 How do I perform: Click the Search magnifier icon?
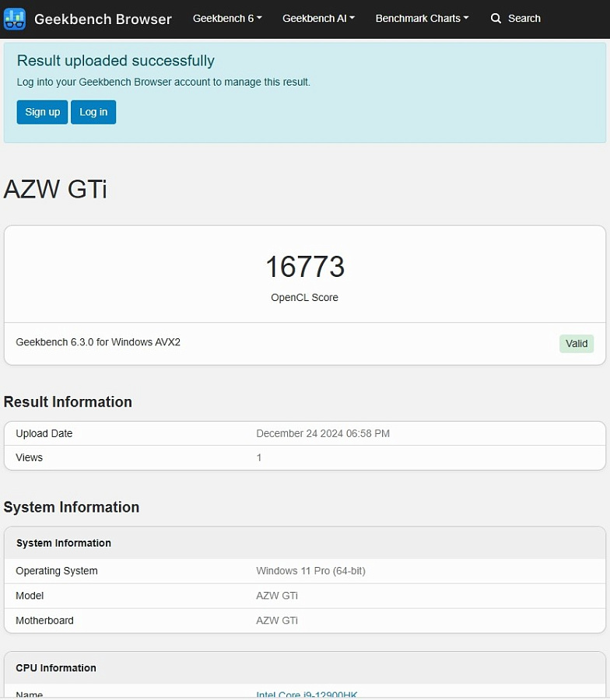tap(496, 19)
